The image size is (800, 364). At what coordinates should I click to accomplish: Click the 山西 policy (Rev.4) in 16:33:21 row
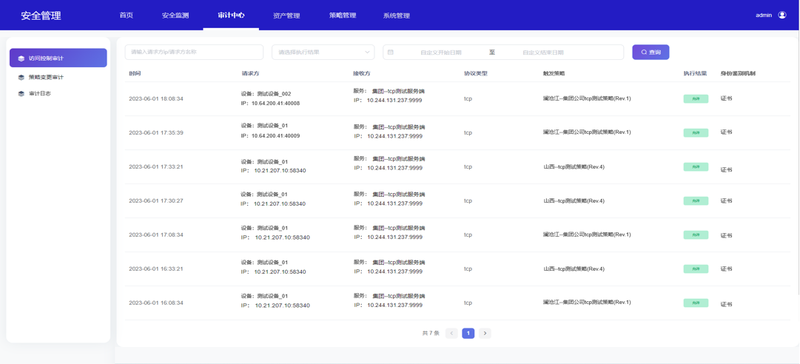click(574, 269)
